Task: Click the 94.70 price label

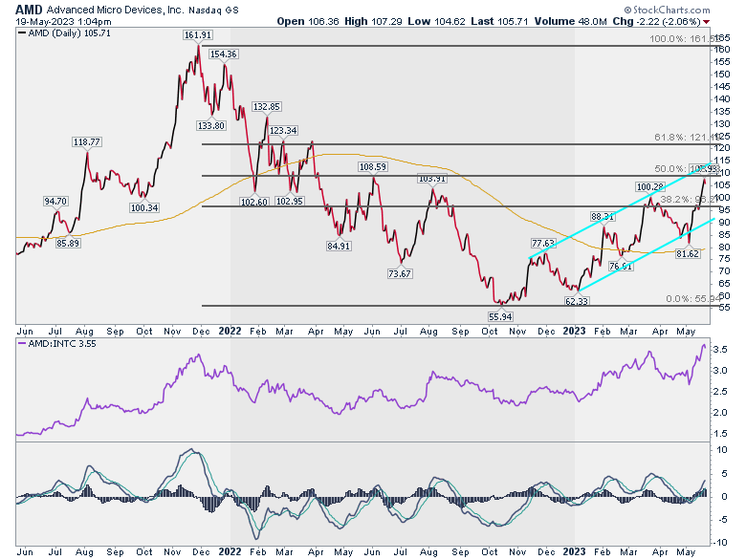Action: pos(56,202)
